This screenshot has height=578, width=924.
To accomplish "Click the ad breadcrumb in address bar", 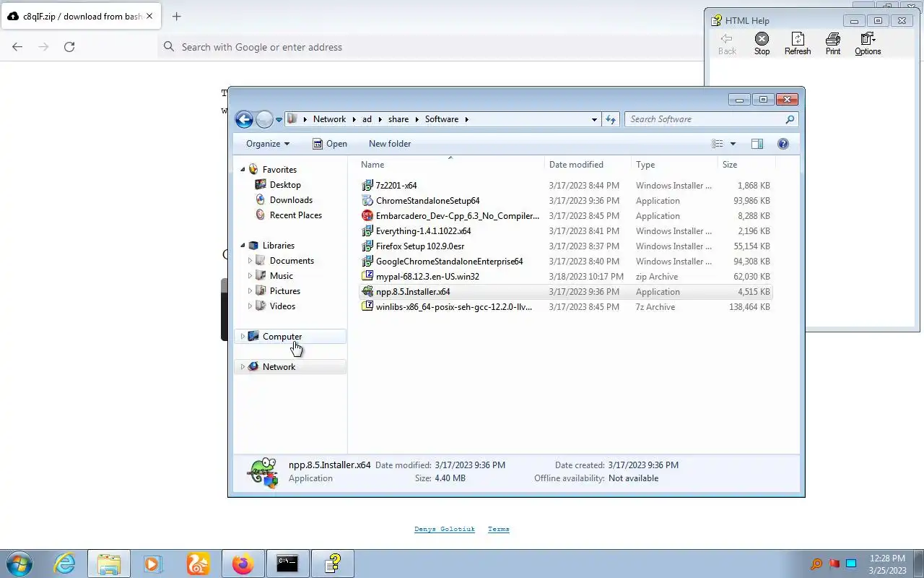I will point(367,119).
